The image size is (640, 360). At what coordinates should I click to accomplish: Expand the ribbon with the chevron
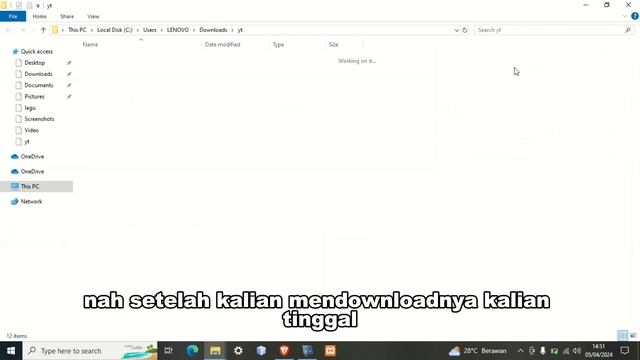click(x=624, y=16)
